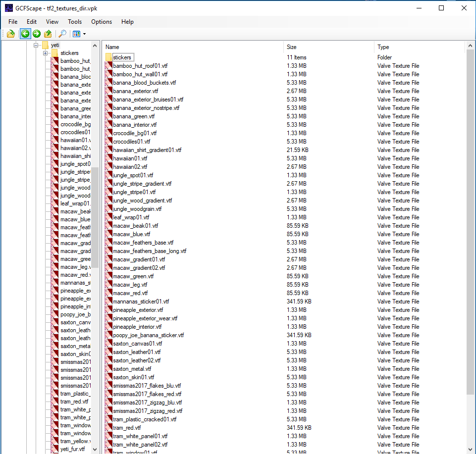Expand the stickers folder in tree
This screenshot has height=454, width=476.
pos(45,53)
